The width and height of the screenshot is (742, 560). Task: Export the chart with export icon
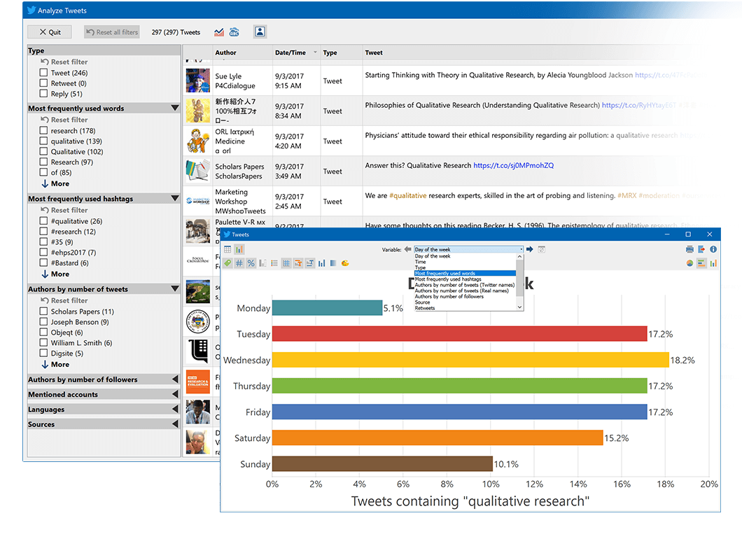(701, 249)
